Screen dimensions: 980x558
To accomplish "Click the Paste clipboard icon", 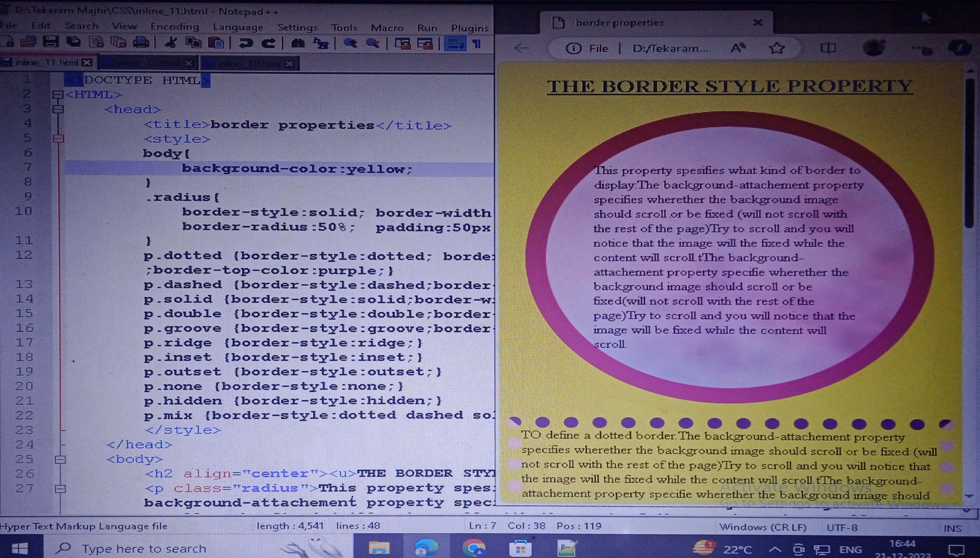I will pyautogui.click(x=216, y=42).
